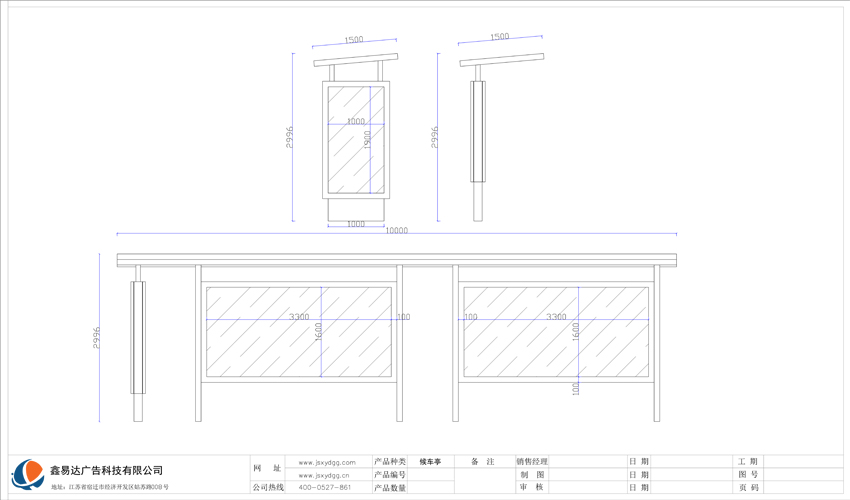Click the 产品编号 label cell
This screenshot has height=500, width=850.
[390, 475]
